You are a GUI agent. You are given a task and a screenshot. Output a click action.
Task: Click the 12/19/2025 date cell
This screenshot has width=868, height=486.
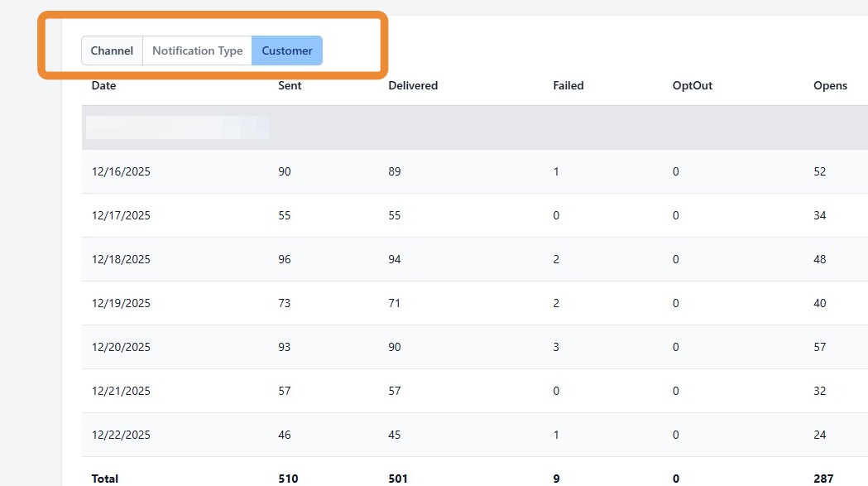pyautogui.click(x=121, y=303)
